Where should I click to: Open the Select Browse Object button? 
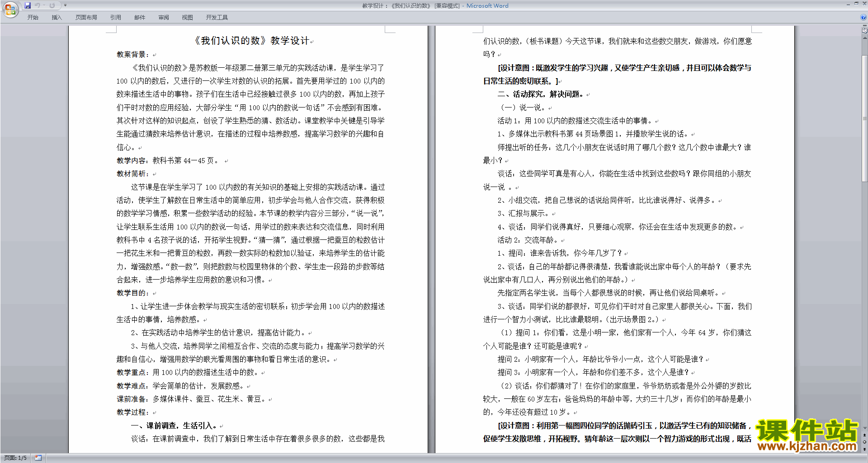tap(865, 442)
